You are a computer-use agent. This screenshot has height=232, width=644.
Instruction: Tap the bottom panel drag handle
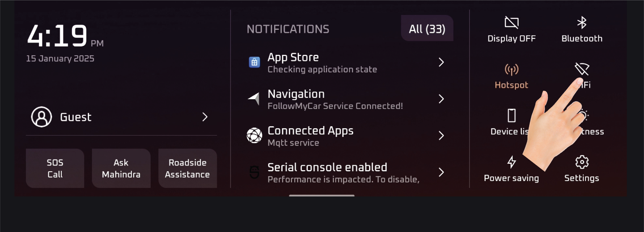[321, 195]
